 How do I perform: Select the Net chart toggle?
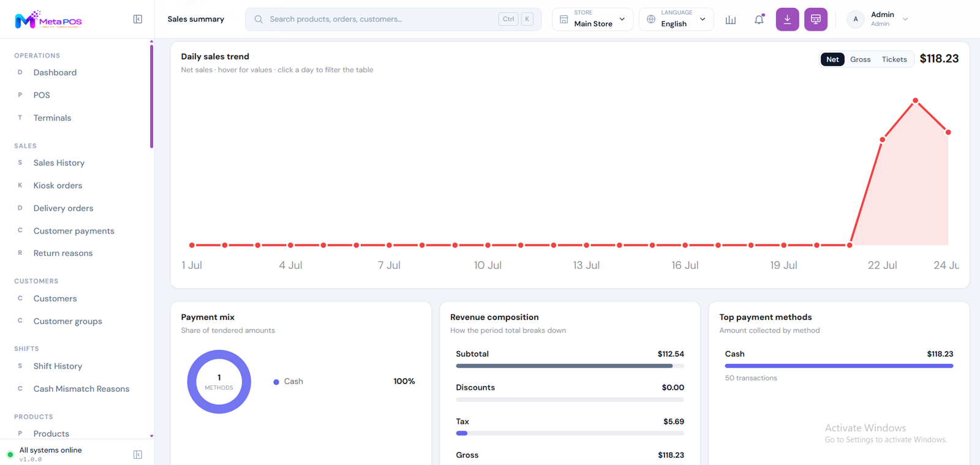(832, 59)
